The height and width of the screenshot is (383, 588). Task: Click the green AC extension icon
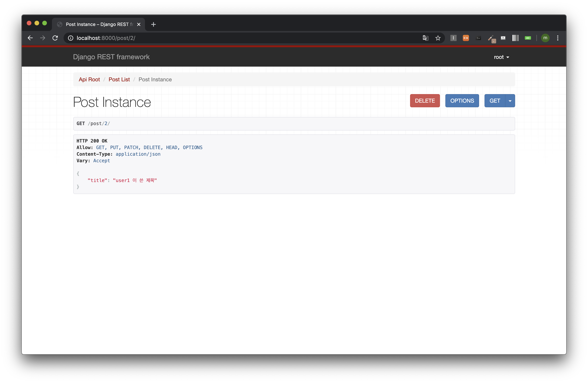pyautogui.click(x=528, y=38)
